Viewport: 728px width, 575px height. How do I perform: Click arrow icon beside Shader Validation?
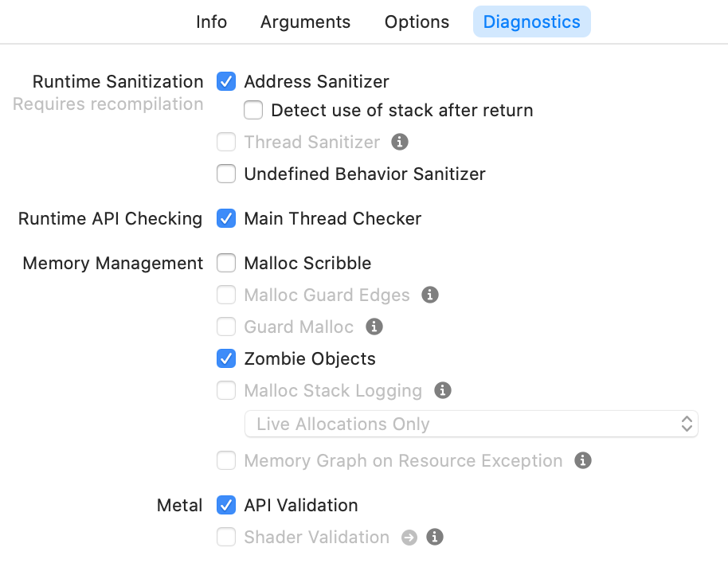click(409, 538)
